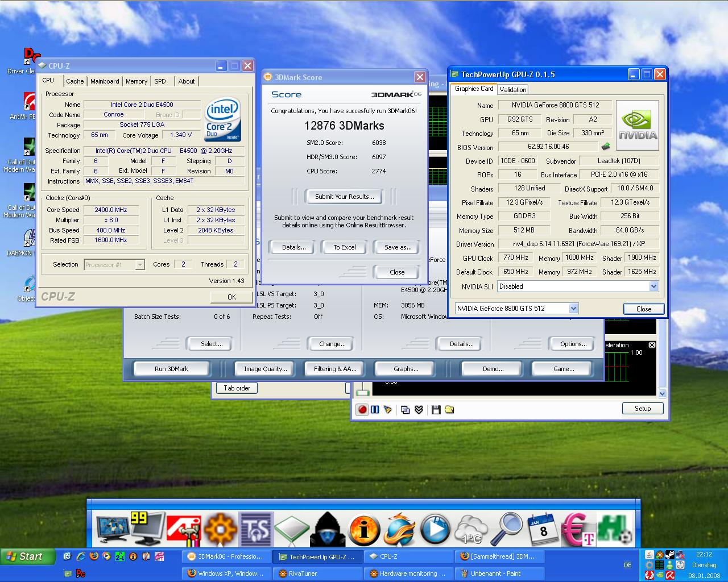The image size is (728, 582).
Task: Click the Image Quality button in 3DMark06
Action: tap(266, 369)
